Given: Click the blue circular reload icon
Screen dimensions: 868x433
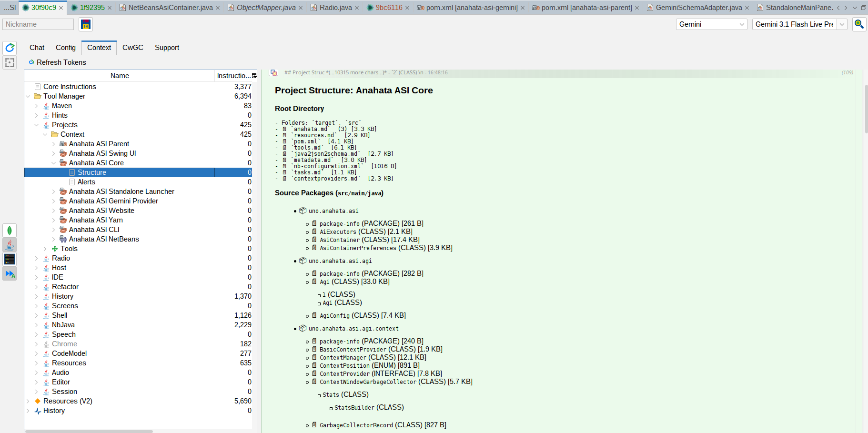Looking at the screenshot, I should pos(10,48).
